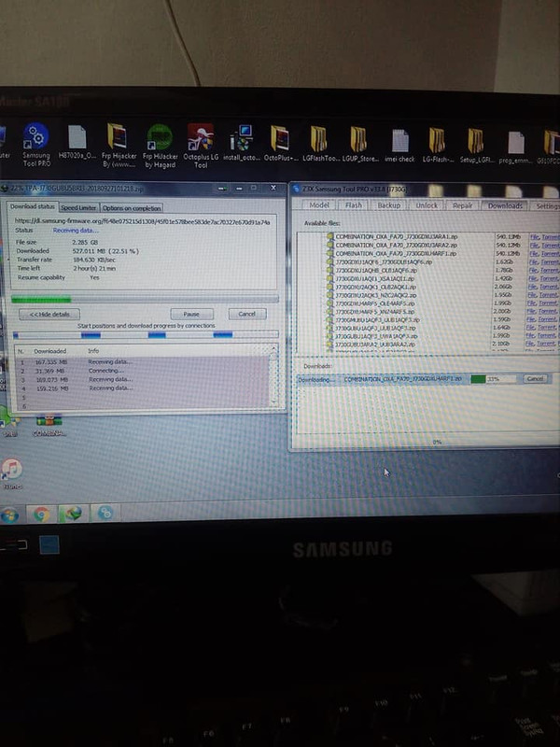Pause the IDM download

(x=191, y=314)
